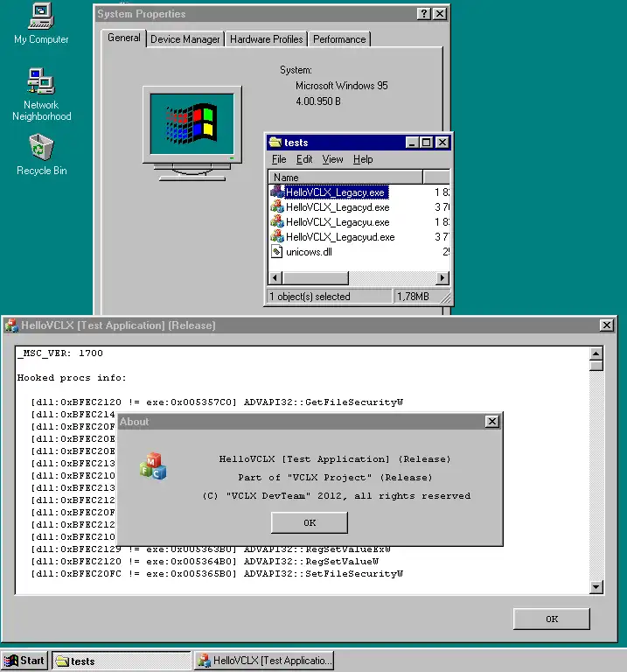The height and width of the screenshot is (672, 627).
Task: Click the tests window folder title icon
Action: [x=275, y=142]
